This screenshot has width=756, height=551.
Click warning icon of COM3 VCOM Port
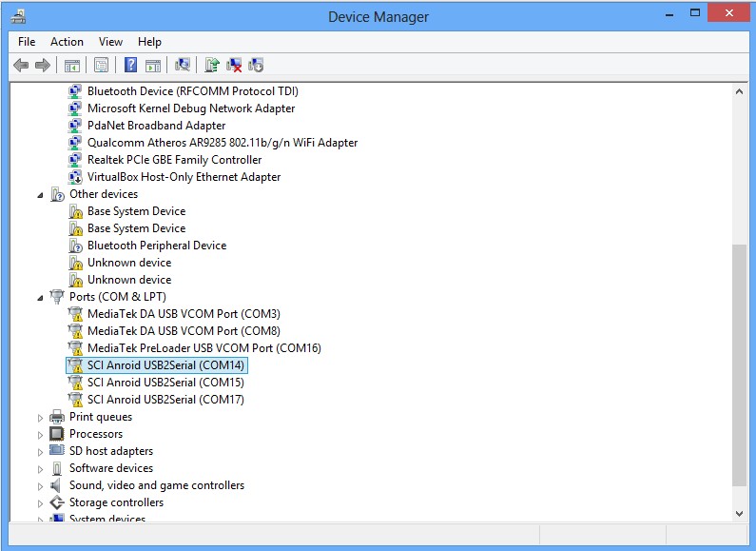(75, 314)
